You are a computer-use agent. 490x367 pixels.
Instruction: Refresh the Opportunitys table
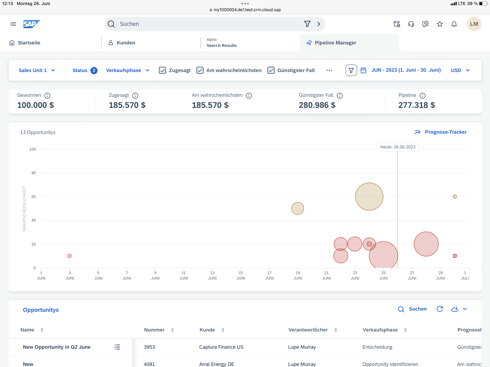click(x=440, y=309)
